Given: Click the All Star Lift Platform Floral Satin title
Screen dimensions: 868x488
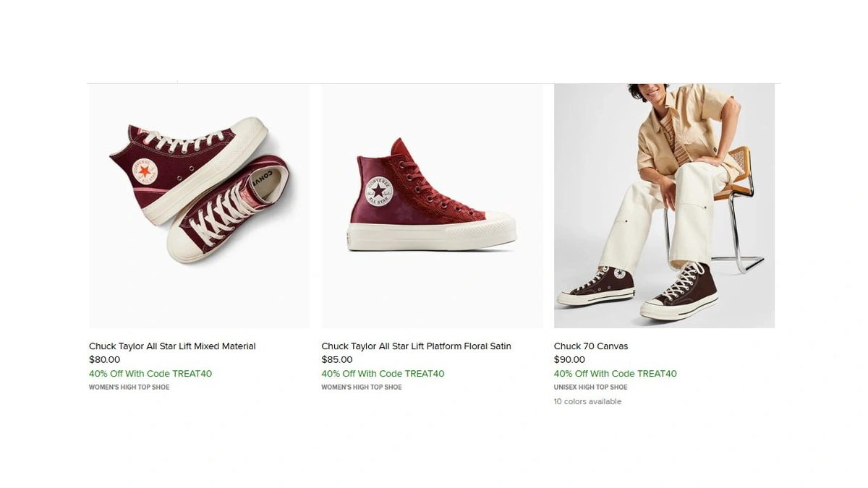Looking at the screenshot, I should click(x=416, y=346).
